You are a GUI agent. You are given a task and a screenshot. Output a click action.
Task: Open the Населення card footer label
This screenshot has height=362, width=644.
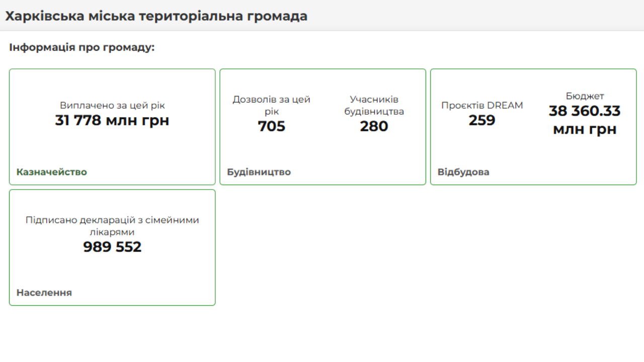[44, 293]
